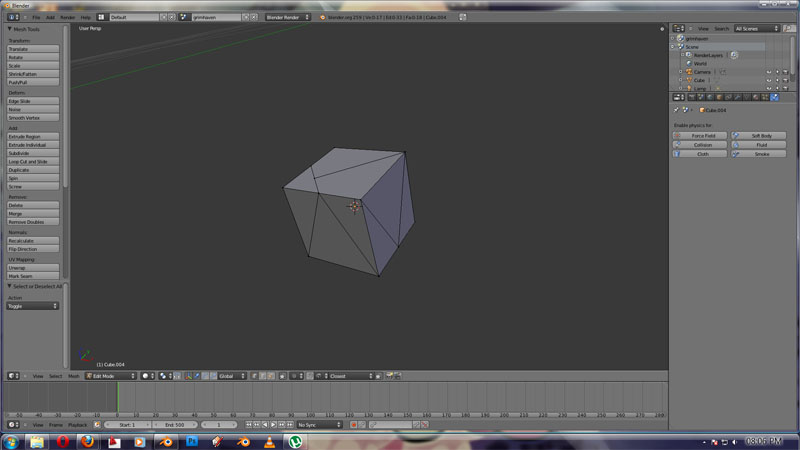Click the Subdivide button

click(x=33, y=153)
